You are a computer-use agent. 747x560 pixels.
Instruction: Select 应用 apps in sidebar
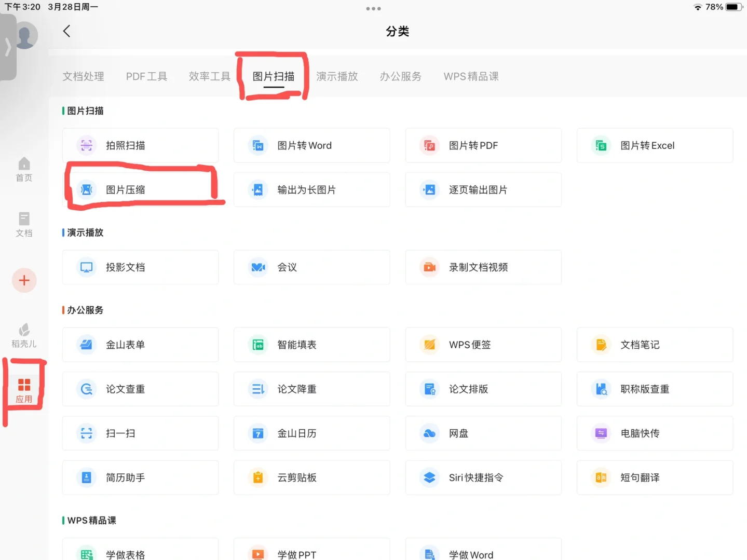click(x=24, y=391)
